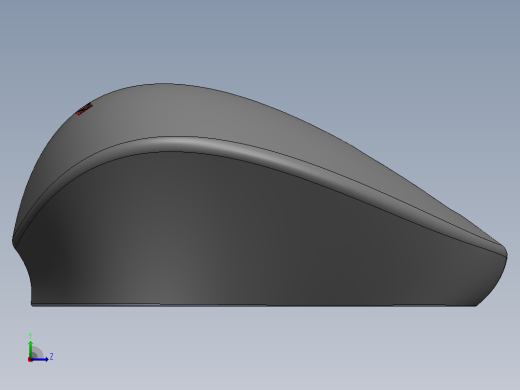Select the red origin dot of triad

pyautogui.click(x=30, y=360)
